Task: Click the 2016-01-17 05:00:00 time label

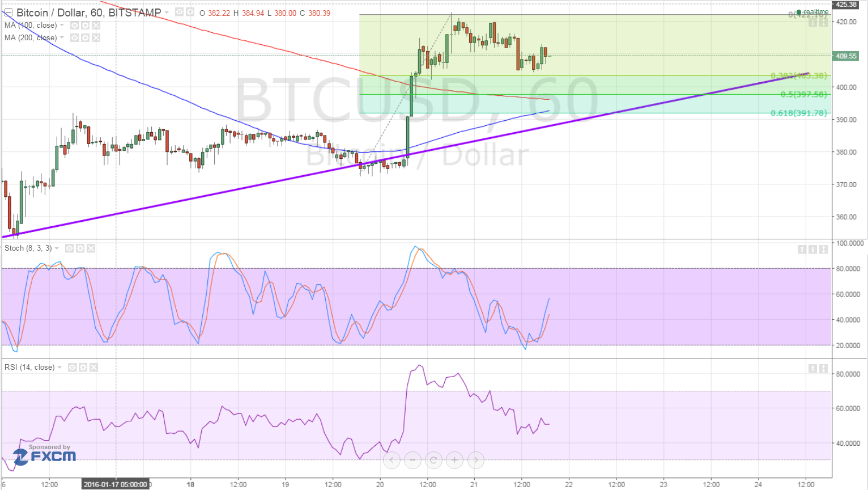Action: coord(116,484)
